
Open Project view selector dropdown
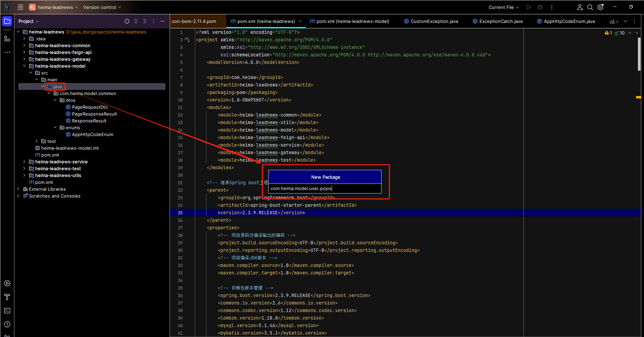[29, 21]
